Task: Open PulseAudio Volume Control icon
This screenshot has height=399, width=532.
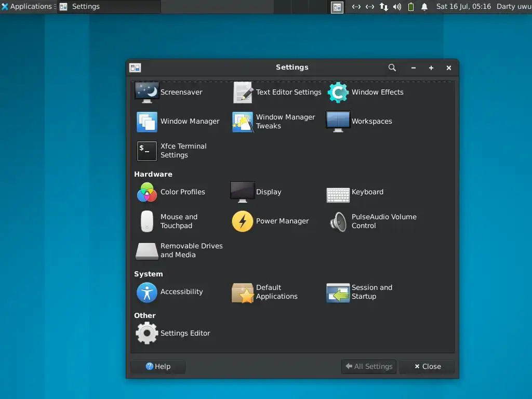Action: point(338,221)
